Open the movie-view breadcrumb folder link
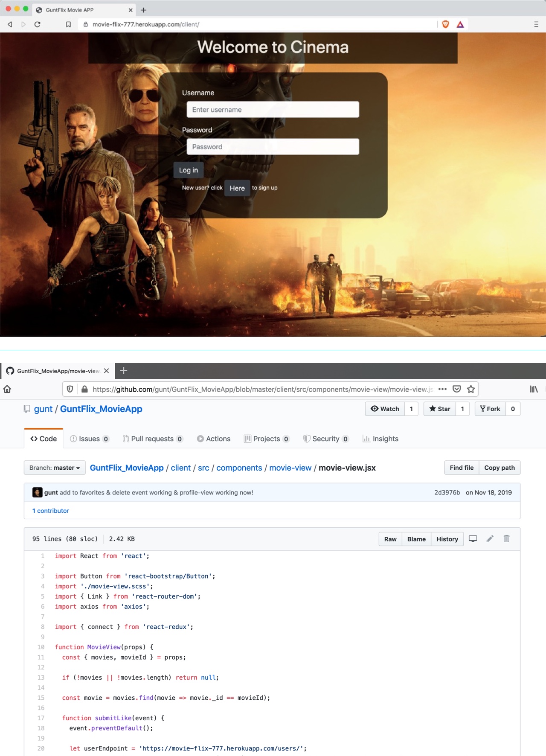Screen dimensions: 546x756 290,468
